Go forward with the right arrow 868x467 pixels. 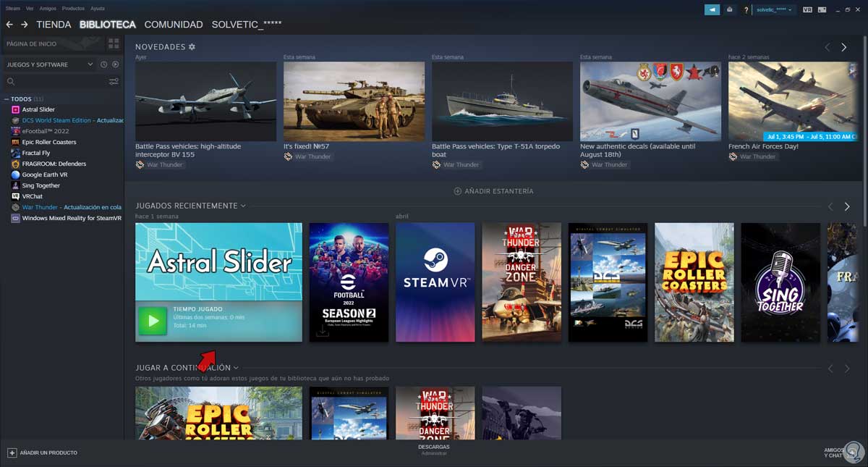(x=24, y=25)
